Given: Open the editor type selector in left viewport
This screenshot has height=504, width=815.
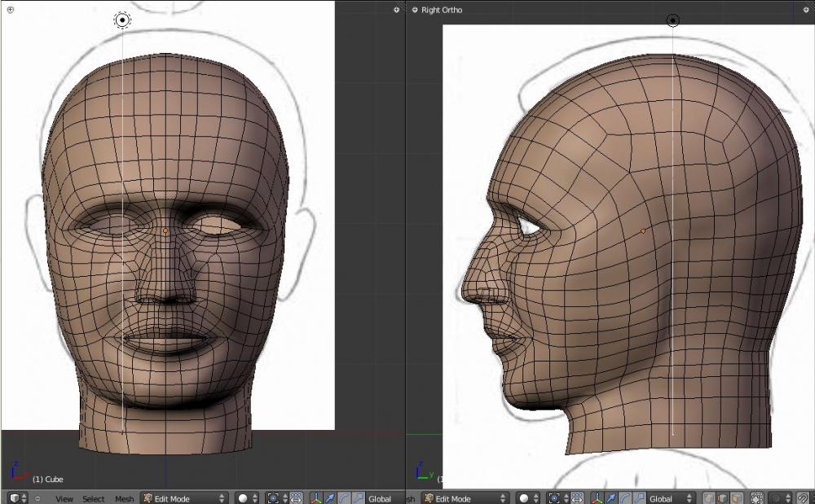Looking at the screenshot, I should pos(17,498).
